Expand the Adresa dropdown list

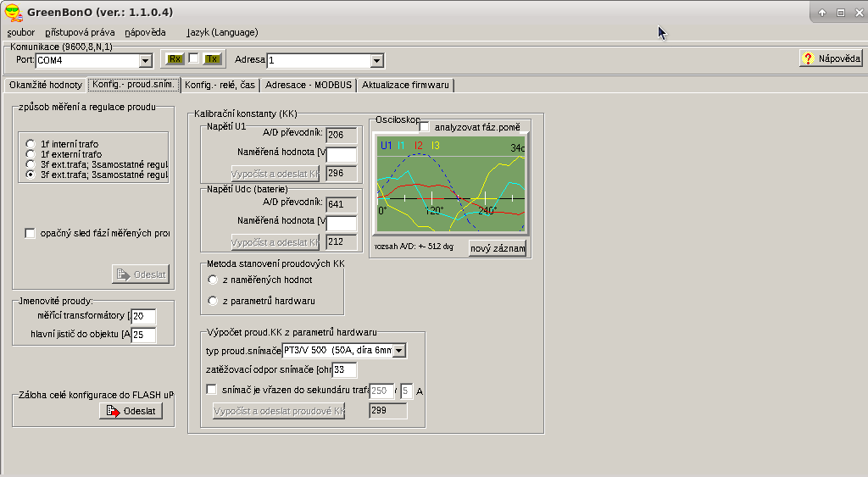point(376,61)
